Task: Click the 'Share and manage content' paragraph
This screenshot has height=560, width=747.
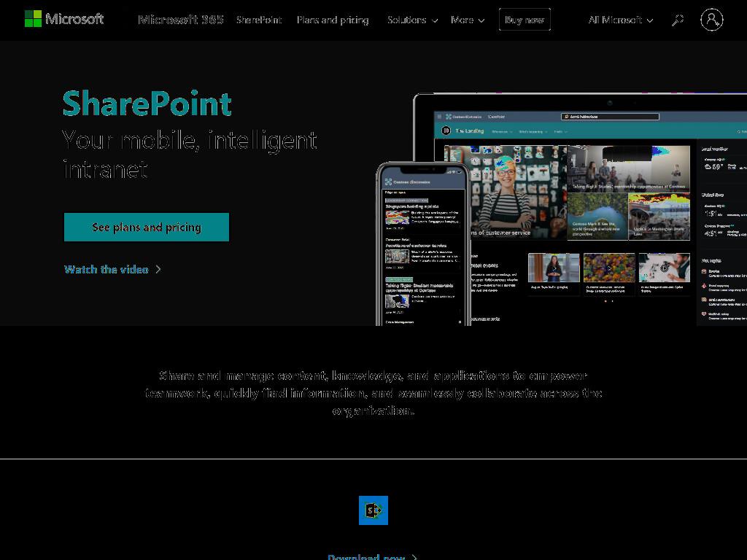Action: pos(373,393)
